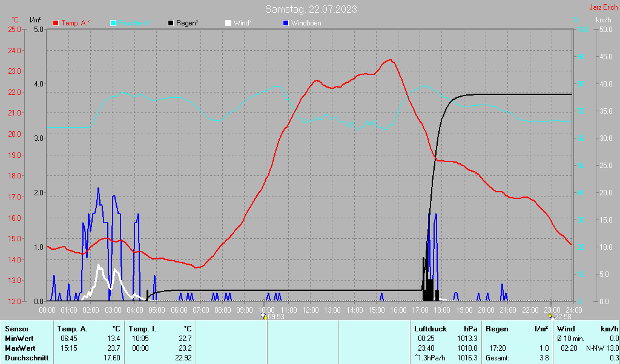
Task: Click the cyan Feuchte A. legend swatch
Action: click(113, 23)
